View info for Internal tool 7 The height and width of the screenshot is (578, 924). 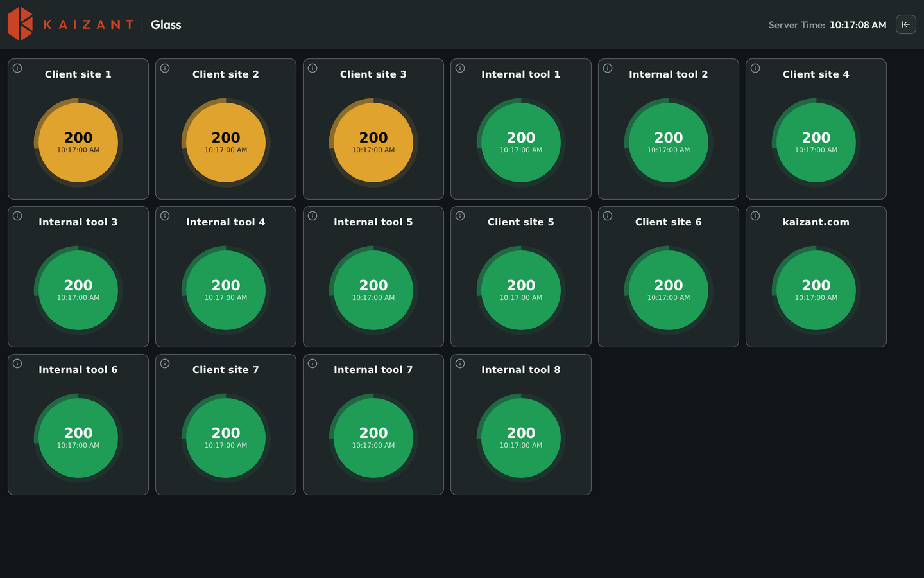tap(312, 363)
